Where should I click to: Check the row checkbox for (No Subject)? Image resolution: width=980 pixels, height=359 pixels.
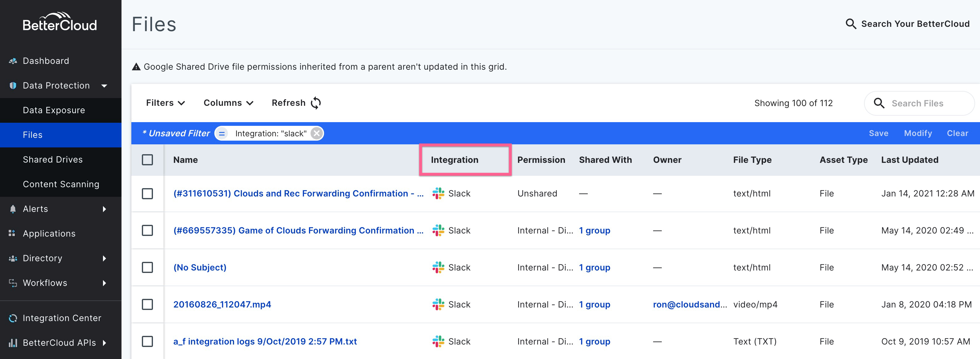coord(148,267)
